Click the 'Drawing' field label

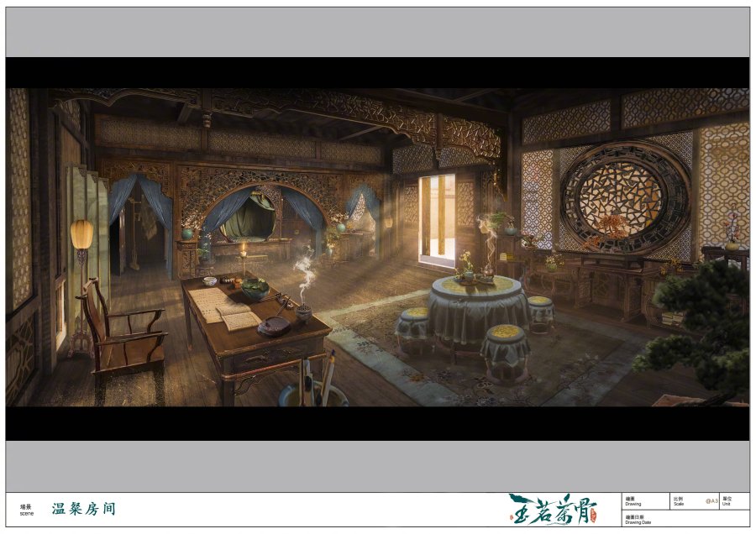[633, 501]
